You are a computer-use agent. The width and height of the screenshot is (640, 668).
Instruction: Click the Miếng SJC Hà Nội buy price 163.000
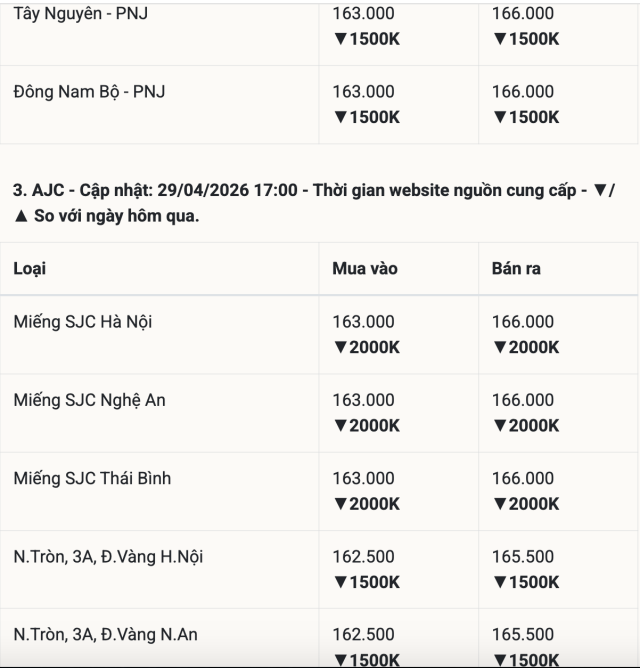coord(363,322)
